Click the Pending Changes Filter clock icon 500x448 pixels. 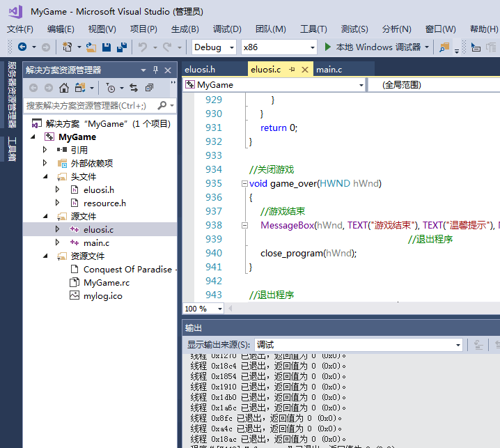(x=110, y=88)
